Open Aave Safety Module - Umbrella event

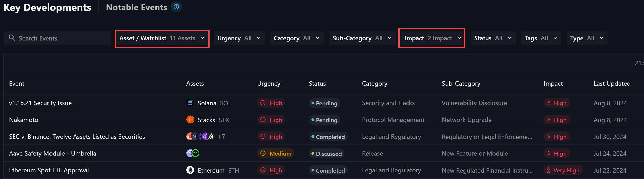point(53,153)
